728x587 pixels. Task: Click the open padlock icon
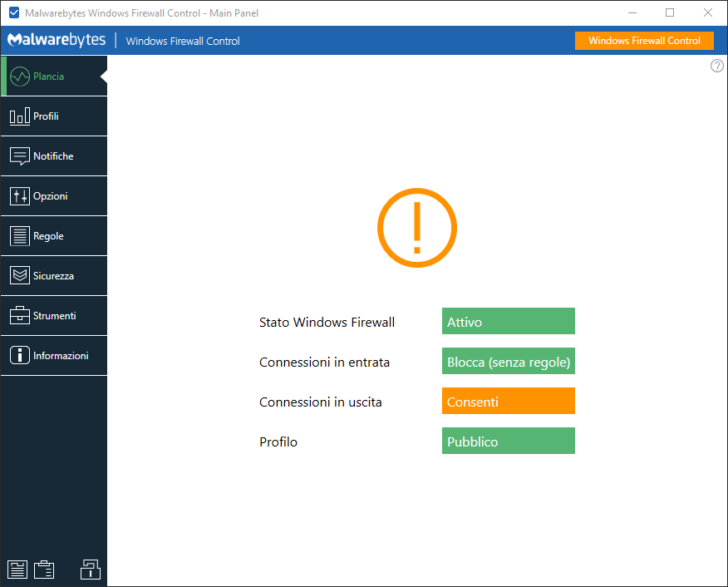(x=91, y=569)
